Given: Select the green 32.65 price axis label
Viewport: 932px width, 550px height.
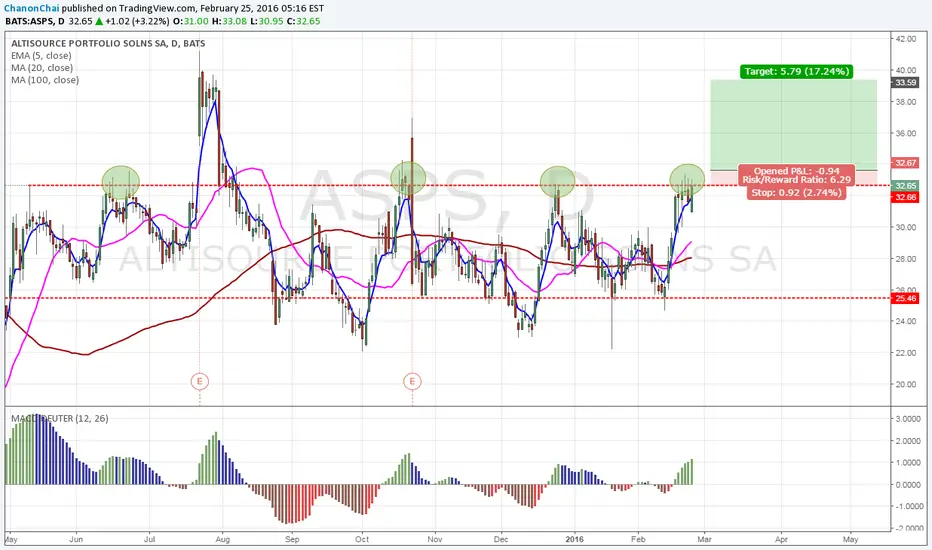Looking at the screenshot, I should [x=905, y=186].
